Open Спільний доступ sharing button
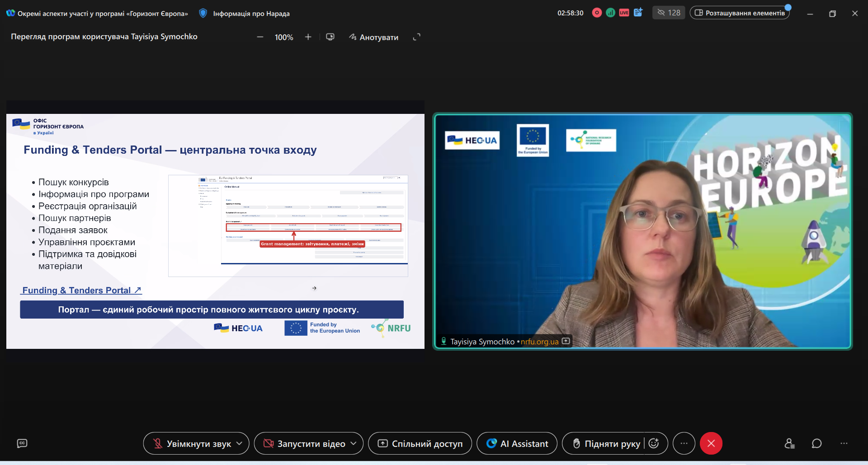The image size is (868, 465). click(420, 443)
